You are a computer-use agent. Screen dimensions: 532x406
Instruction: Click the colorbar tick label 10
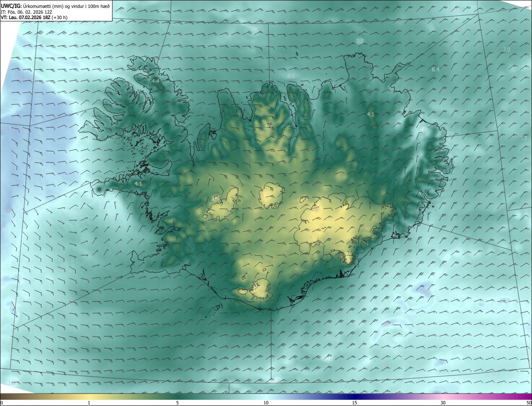pos(266,403)
